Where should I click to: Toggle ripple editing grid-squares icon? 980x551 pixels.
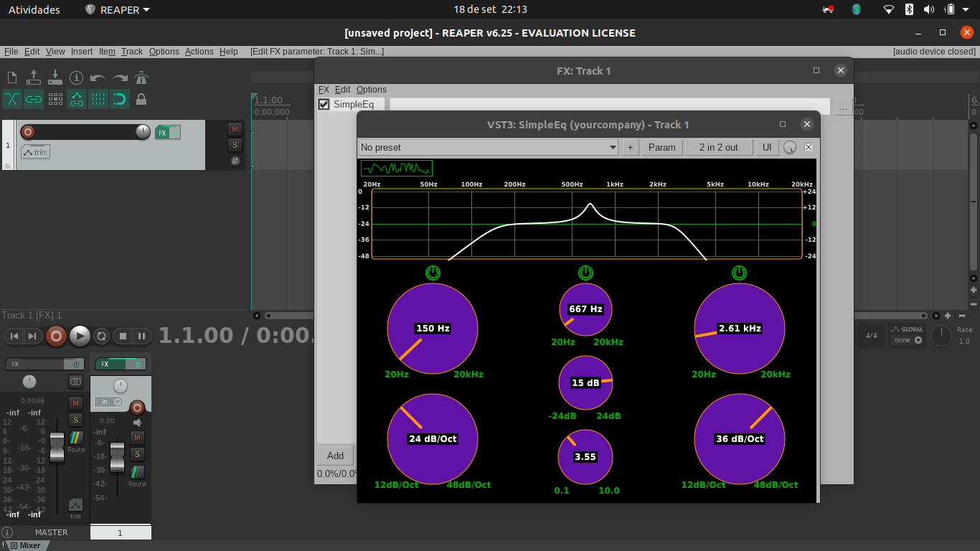[55, 99]
